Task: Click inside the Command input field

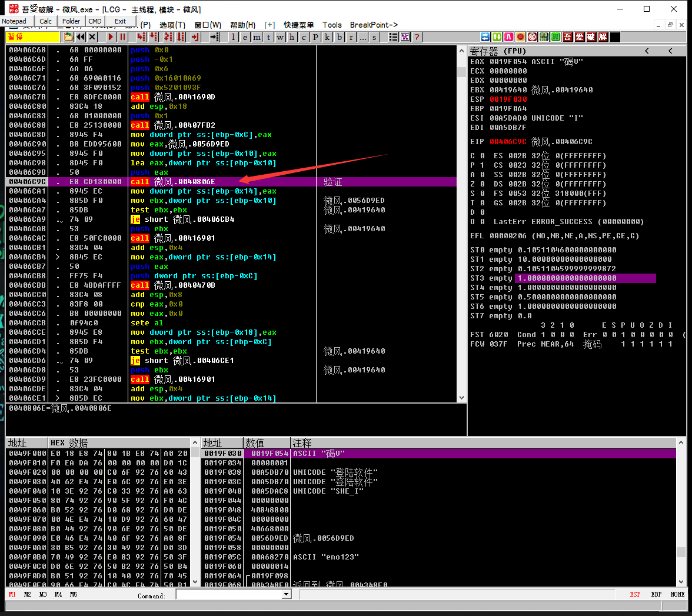Action: [229, 594]
